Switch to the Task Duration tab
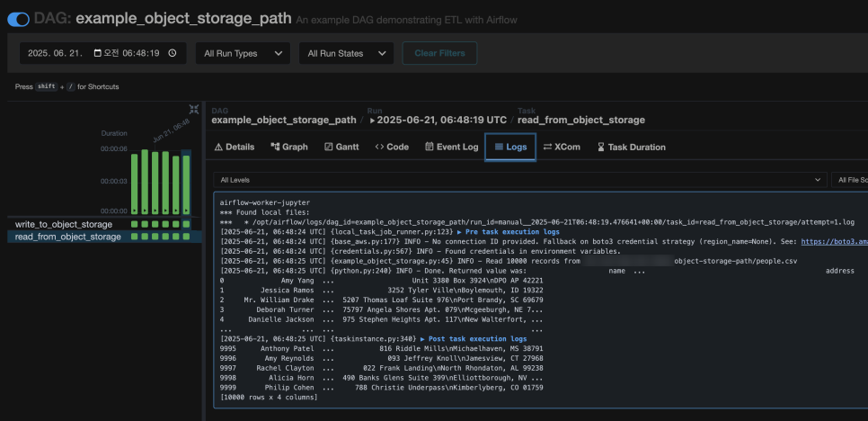Image resolution: width=868 pixels, height=421 pixels. coord(631,147)
